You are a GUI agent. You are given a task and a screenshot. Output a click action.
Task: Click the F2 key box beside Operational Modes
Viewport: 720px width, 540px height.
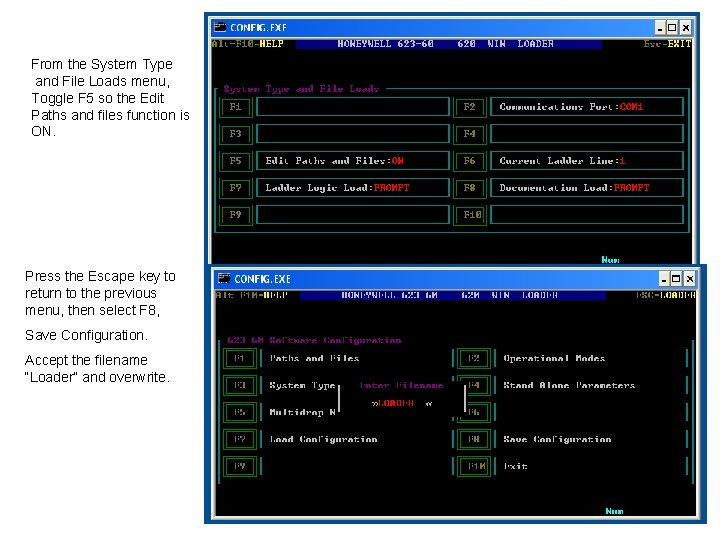(473, 358)
